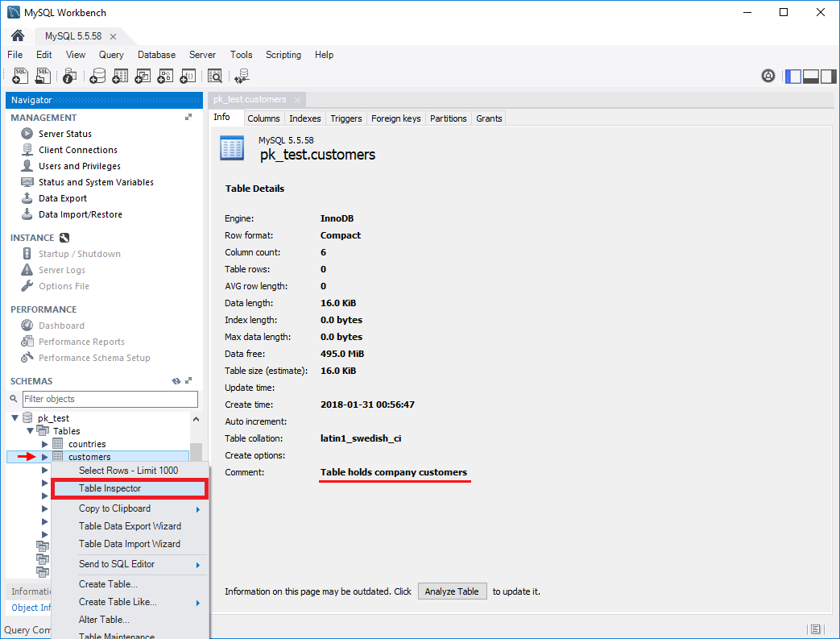840x639 pixels.
Task: Click the create new table toolbar icon
Action: [x=120, y=76]
